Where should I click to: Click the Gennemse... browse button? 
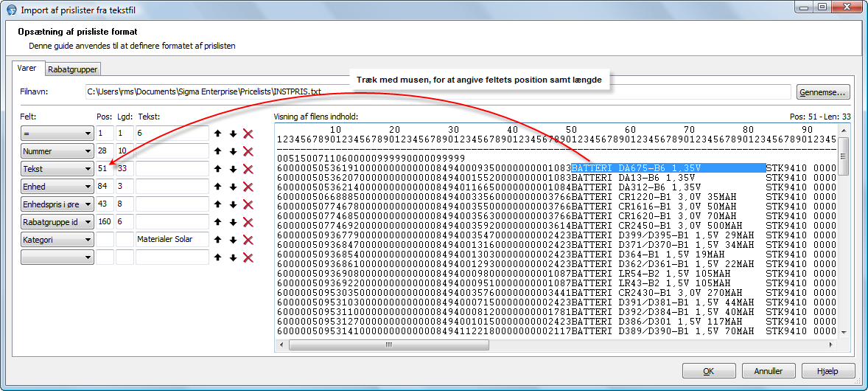coord(822,92)
